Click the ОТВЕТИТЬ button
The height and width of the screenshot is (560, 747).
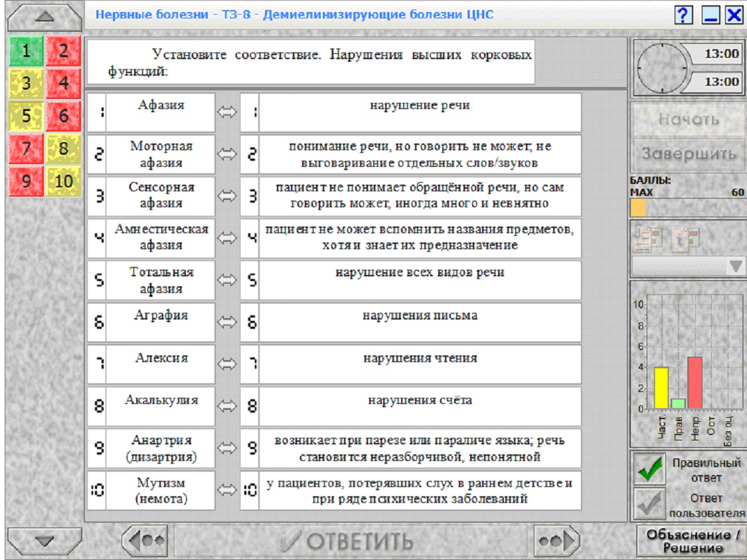coord(351,541)
